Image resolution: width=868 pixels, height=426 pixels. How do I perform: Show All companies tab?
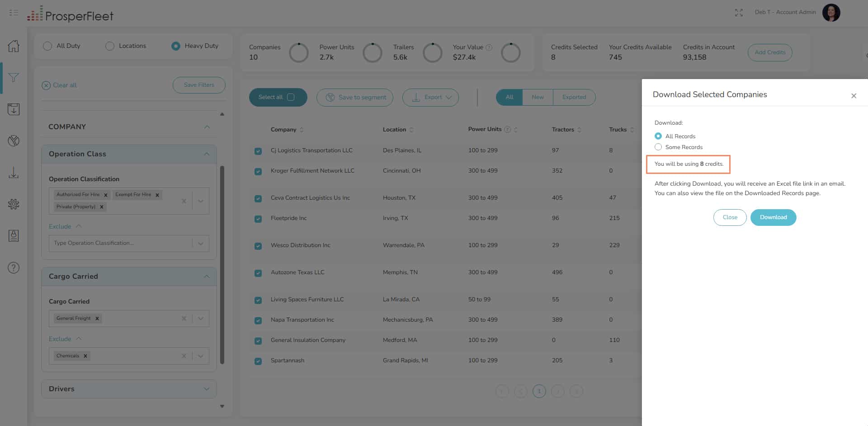click(x=509, y=97)
